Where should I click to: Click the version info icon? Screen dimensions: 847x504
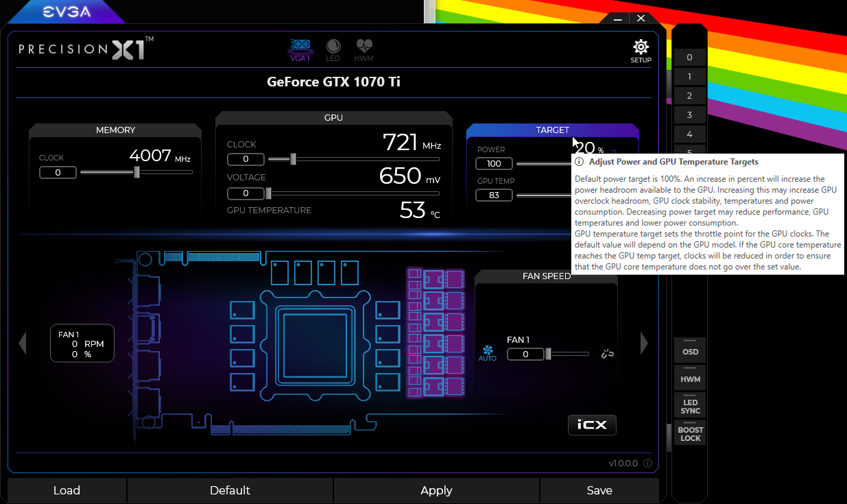click(647, 464)
